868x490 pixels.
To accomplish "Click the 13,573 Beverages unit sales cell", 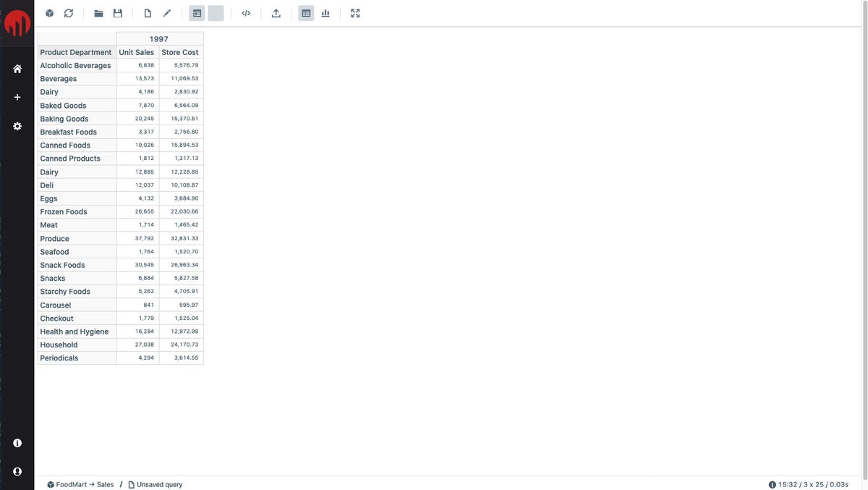I will pyautogui.click(x=137, y=78).
